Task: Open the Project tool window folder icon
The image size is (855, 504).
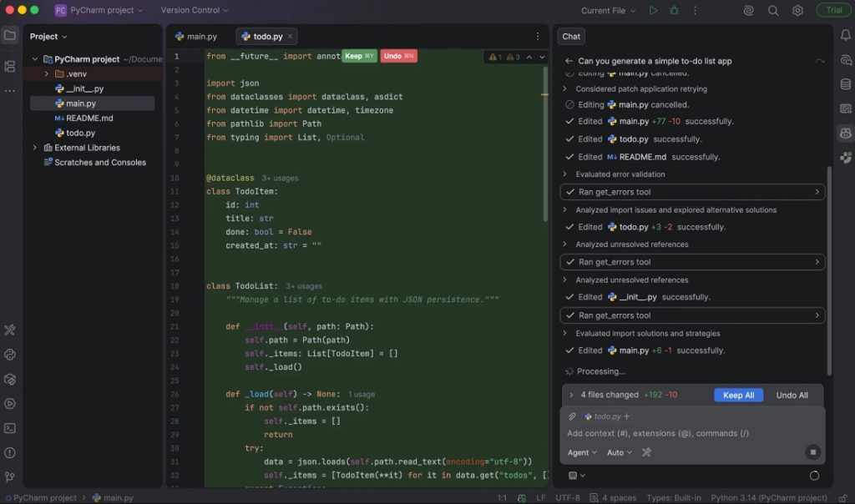Action: click(10, 36)
